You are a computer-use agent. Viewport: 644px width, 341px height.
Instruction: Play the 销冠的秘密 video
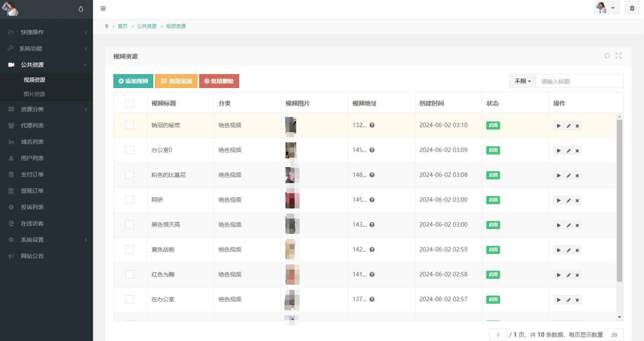pyautogui.click(x=558, y=126)
